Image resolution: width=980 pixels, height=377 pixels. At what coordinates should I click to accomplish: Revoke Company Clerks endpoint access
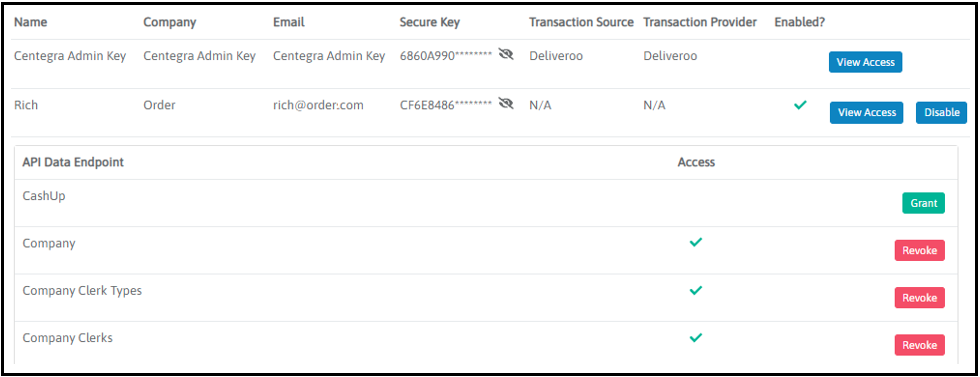[919, 345]
